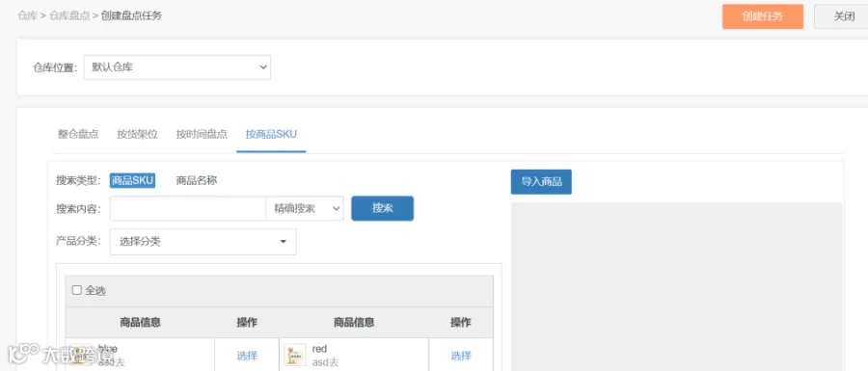Click the blue product thumbnail image
Viewport: 868px width, 371px height.
[81, 355]
